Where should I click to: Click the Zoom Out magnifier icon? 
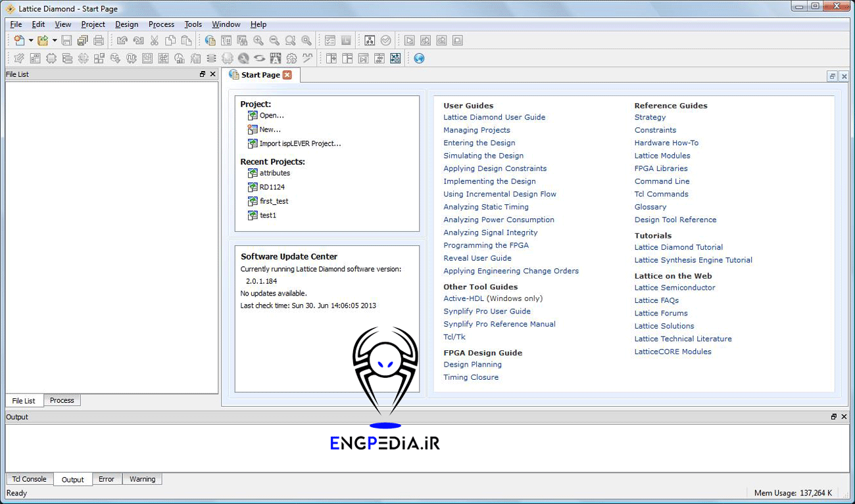tap(274, 41)
